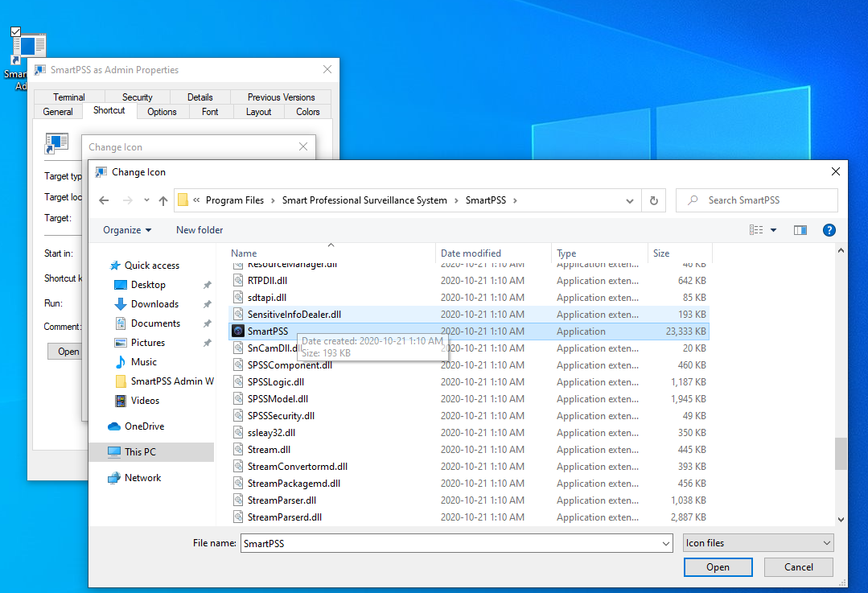Select the Downloads quick access folder

154,304
